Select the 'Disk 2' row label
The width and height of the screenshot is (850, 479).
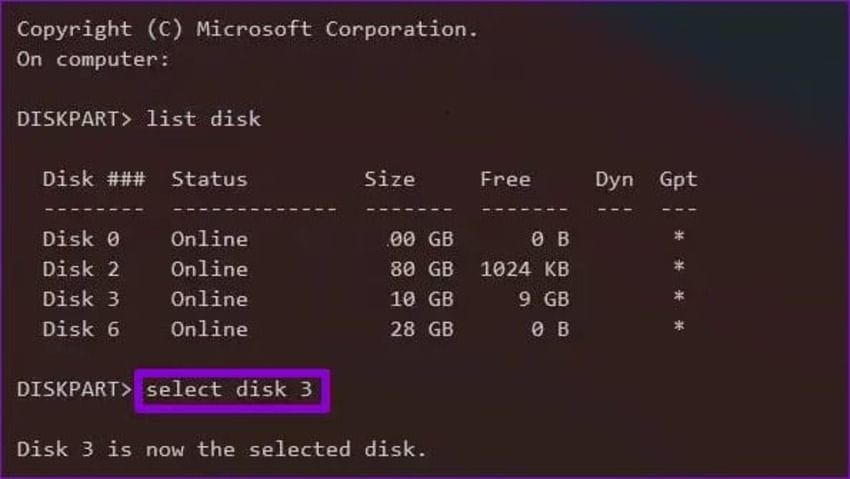[x=82, y=269]
